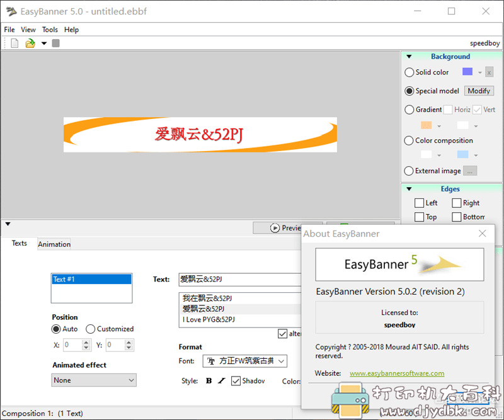Image resolution: width=504 pixels, height=420 pixels.
Task: Click the gray stop square toolbar icon
Action: (55, 43)
